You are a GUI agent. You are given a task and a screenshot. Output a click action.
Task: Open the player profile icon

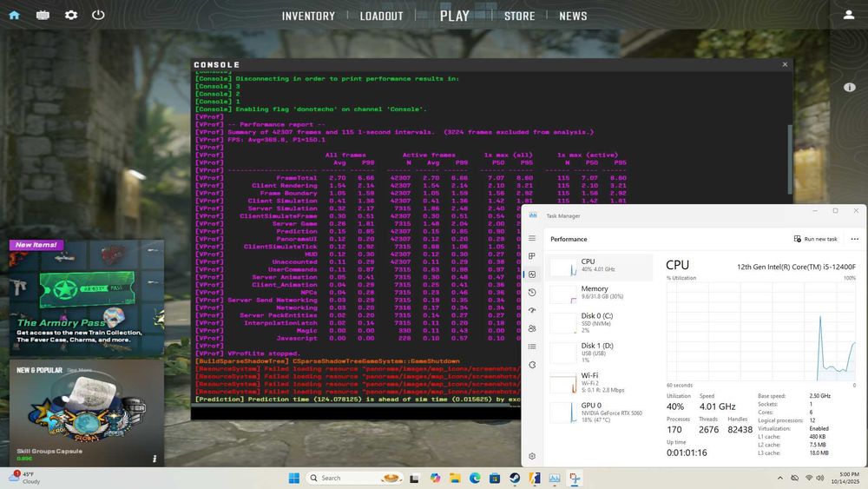tap(848, 15)
